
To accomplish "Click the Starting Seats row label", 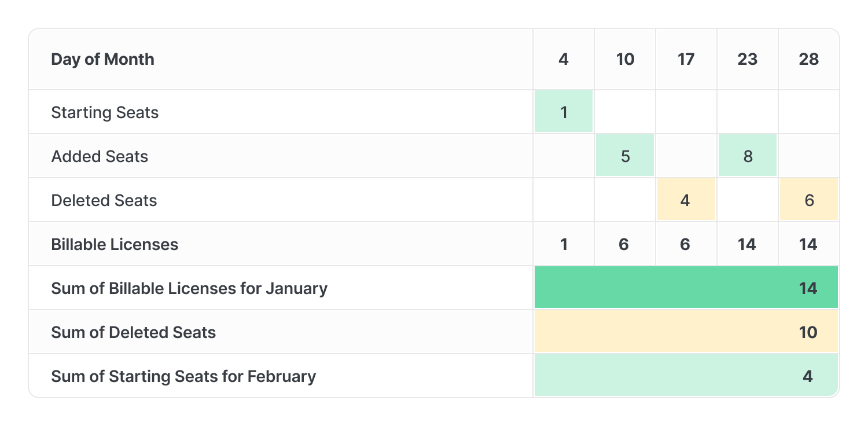I will [105, 112].
